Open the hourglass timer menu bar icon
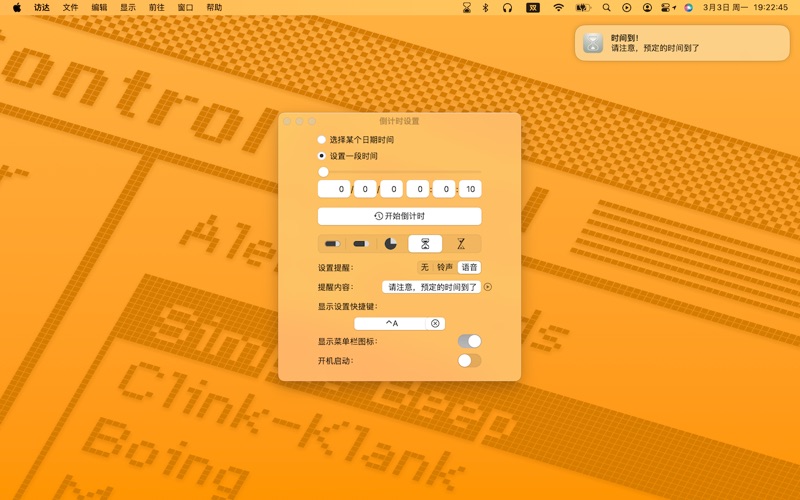This screenshot has width=800, height=500. tap(467, 8)
